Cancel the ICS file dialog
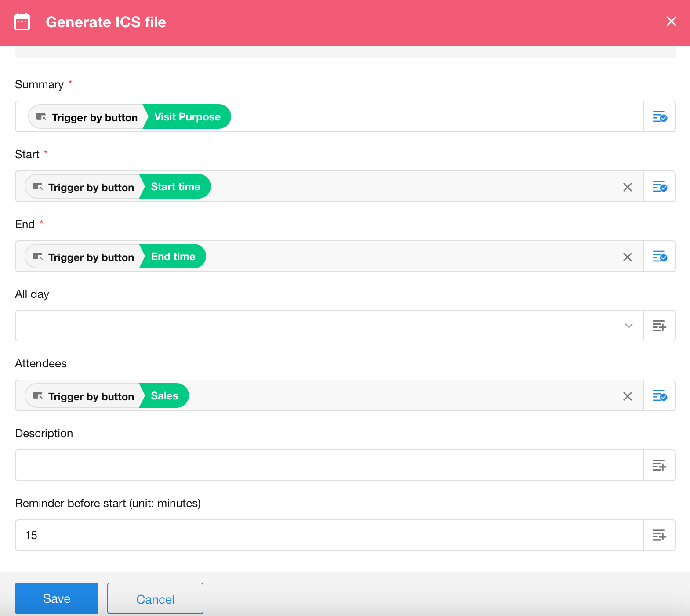The width and height of the screenshot is (690, 616). point(155,599)
